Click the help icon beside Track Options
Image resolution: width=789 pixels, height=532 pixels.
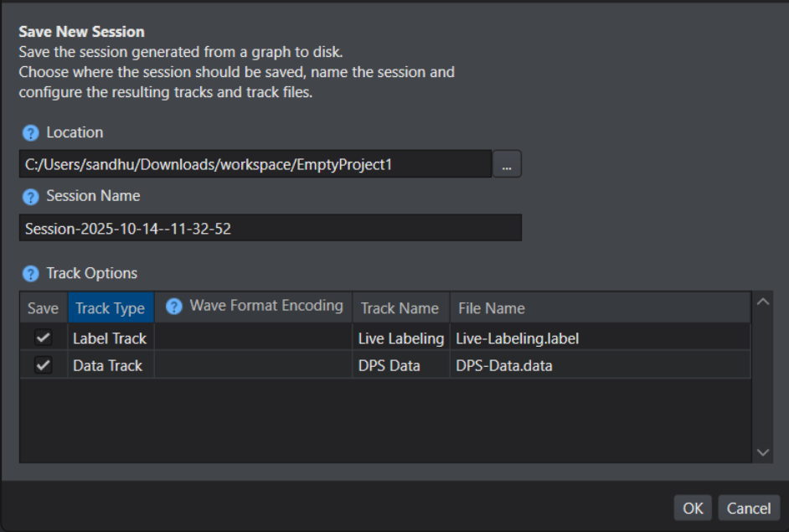[x=30, y=274]
